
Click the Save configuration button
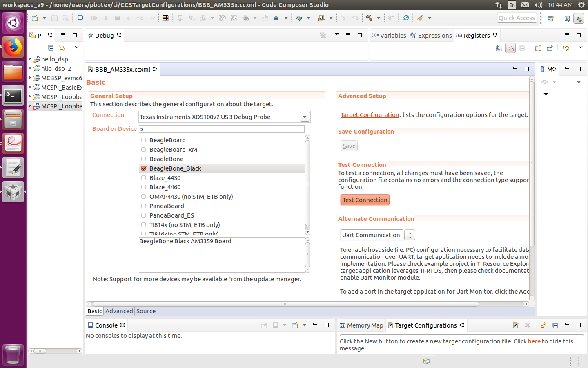(349, 146)
